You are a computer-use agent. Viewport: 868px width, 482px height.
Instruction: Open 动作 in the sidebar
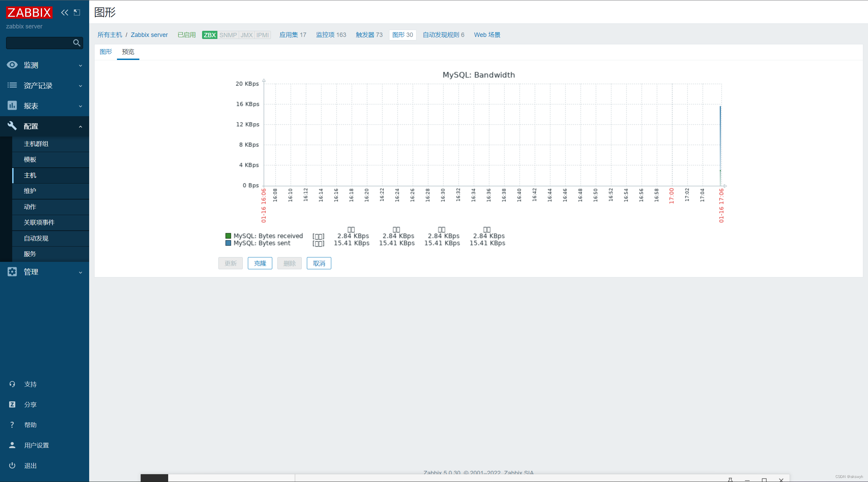(51, 207)
